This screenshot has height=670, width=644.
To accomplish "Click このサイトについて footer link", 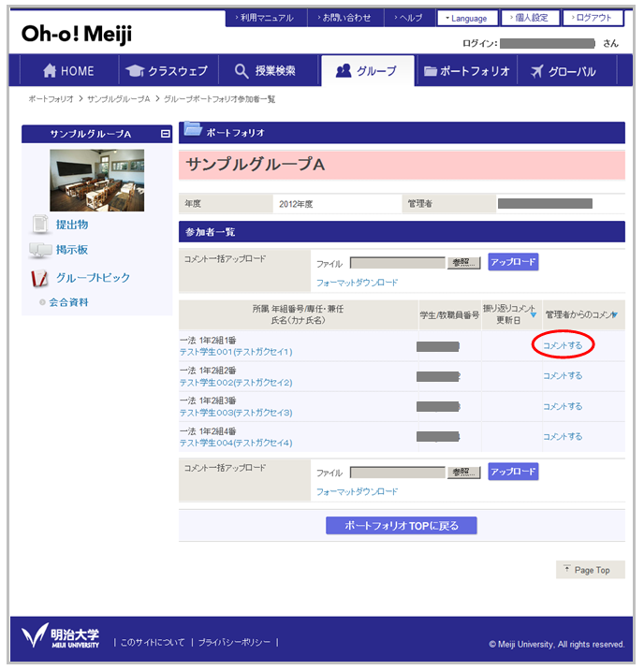I will pos(153,642).
